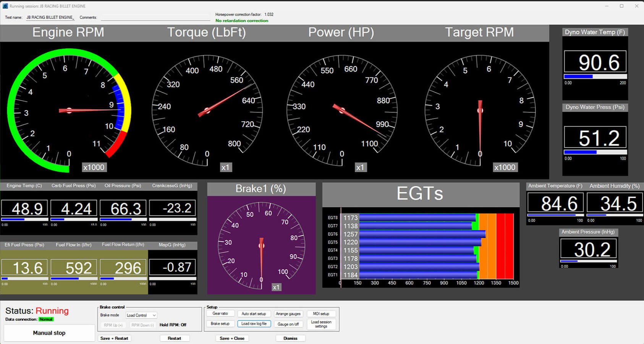The height and width of the screenshot is (344, 644).
Task: Select the Torque (LbFt) dial gauge
Action: pyautogui.click(x=206, y=111)
